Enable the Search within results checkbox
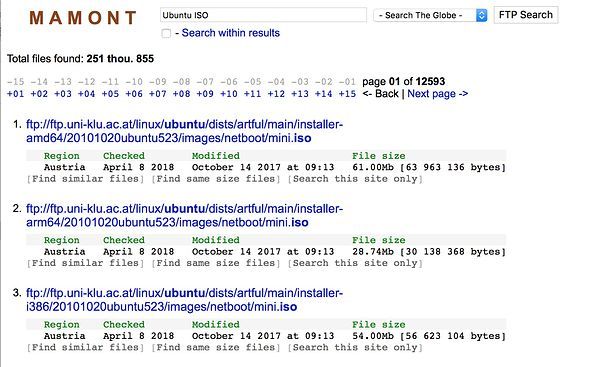 [166, 33]
